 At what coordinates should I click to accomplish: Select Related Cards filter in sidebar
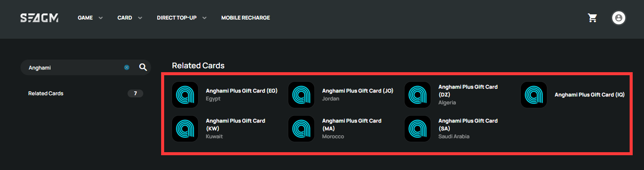85,93
